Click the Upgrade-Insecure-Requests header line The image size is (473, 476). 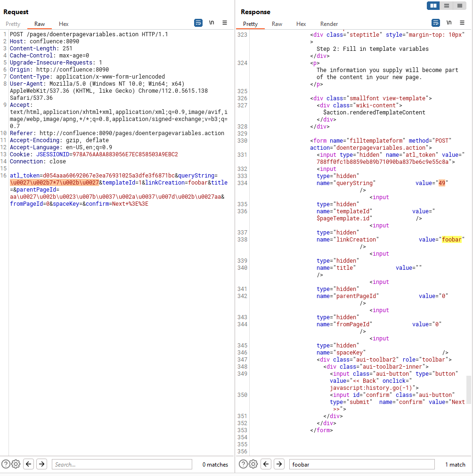coord(56,63)
